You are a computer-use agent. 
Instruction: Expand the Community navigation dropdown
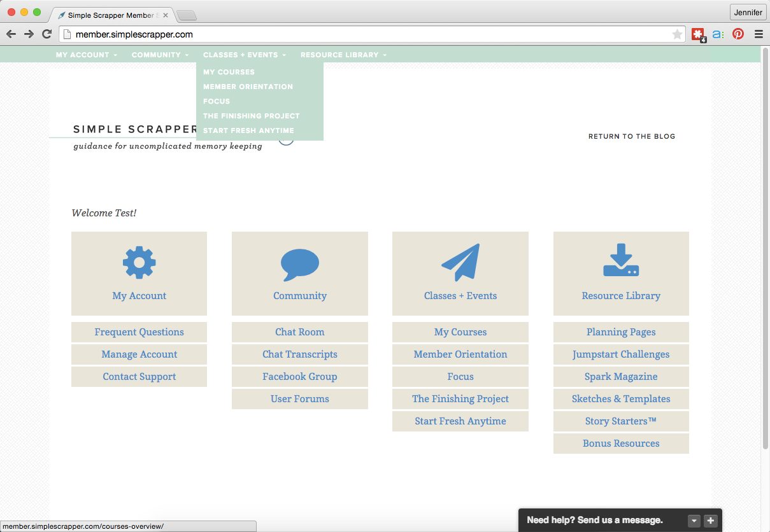pos(160,55)
